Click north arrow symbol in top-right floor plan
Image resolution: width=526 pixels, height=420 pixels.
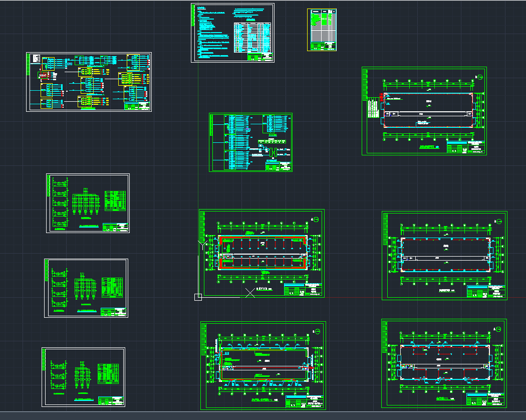479,77
